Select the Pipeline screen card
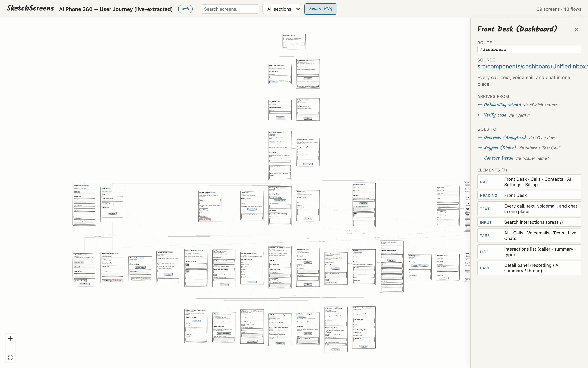The height and width of the screenshot is (368, 588). point(364,267)
